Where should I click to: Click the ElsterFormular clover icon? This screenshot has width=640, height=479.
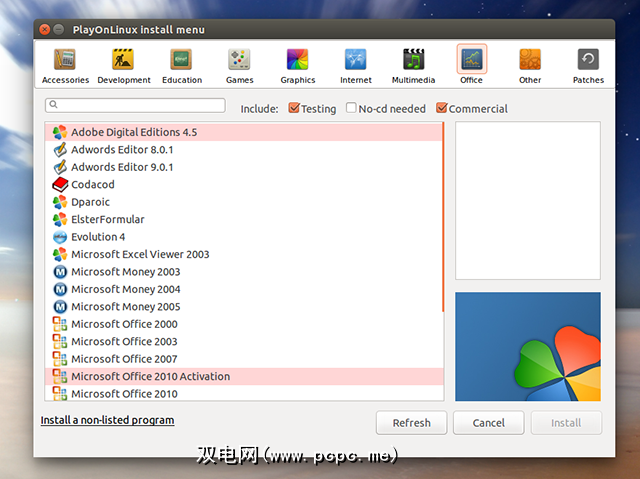click(60, 220)
